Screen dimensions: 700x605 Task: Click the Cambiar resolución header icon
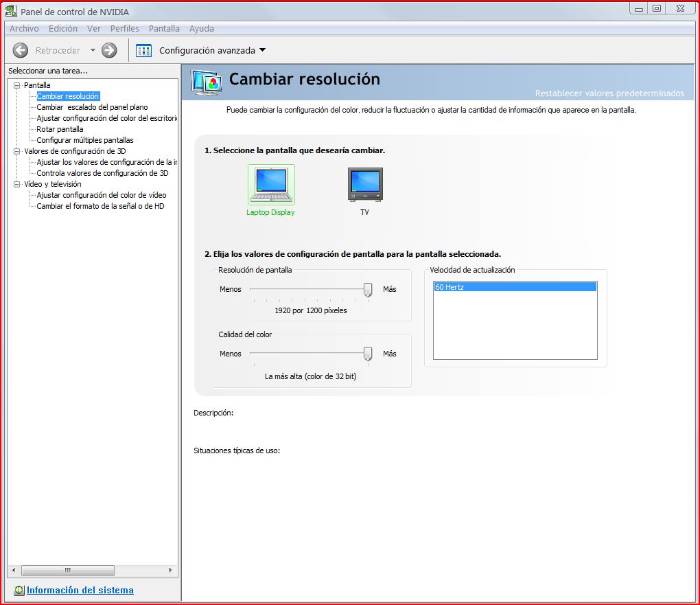pos(207,82)
